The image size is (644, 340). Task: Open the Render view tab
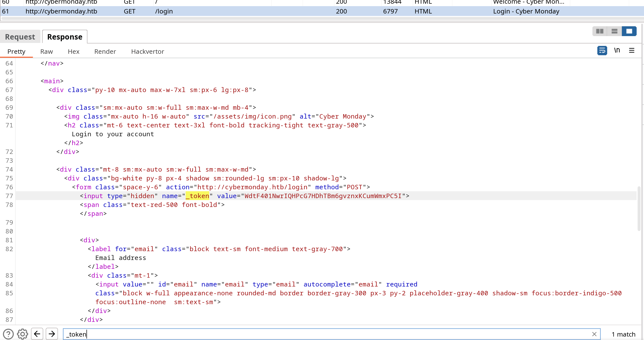[x=105, y=52]
